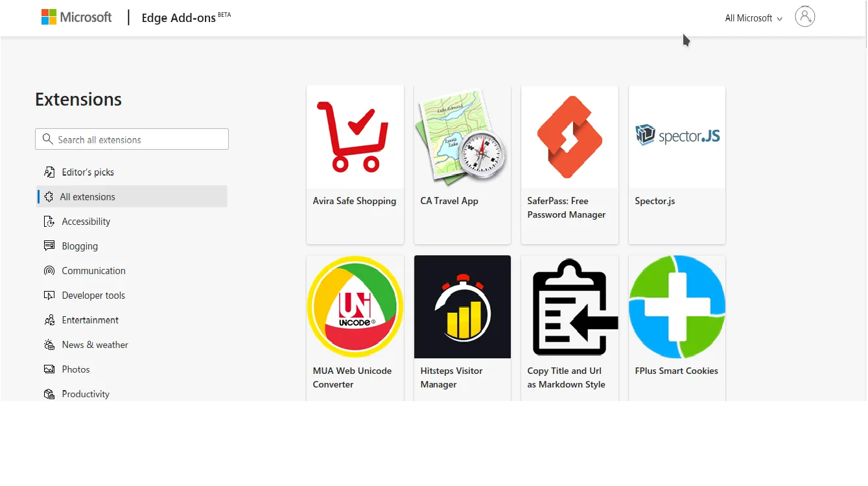Click the All extensions puzzle icon
Screen dimensions: 868x486
click(49, 197)
